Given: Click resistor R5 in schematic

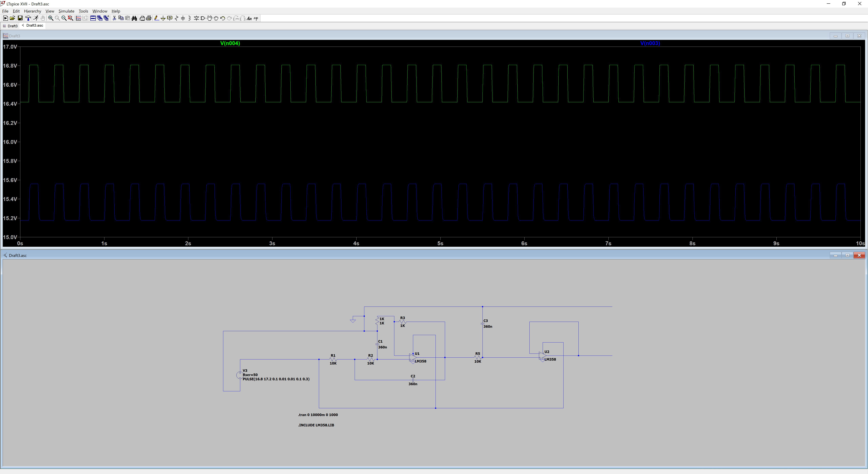Looking at the screenshot, I should click(x=478, y=357).
